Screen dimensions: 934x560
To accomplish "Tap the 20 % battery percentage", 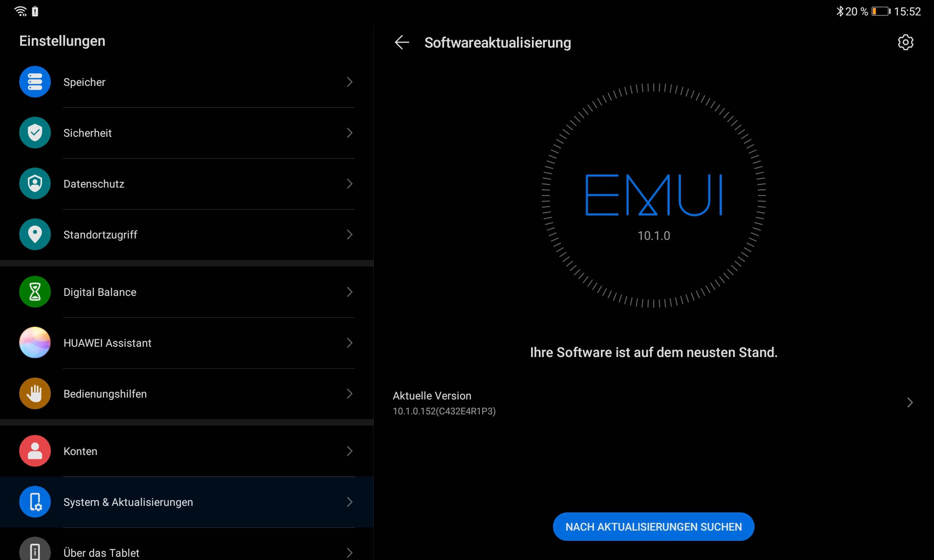I will pyautogui.click(x=856, y=12).
